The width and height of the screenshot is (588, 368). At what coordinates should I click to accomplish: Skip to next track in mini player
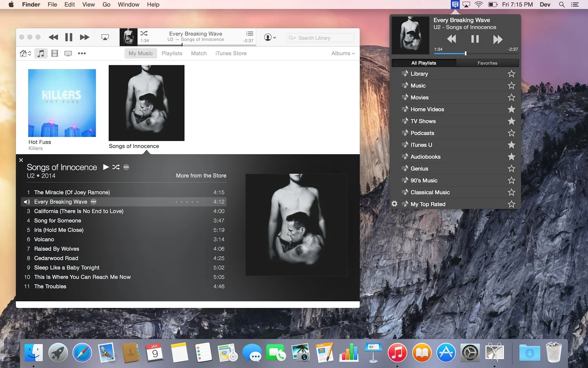point(498,39)
